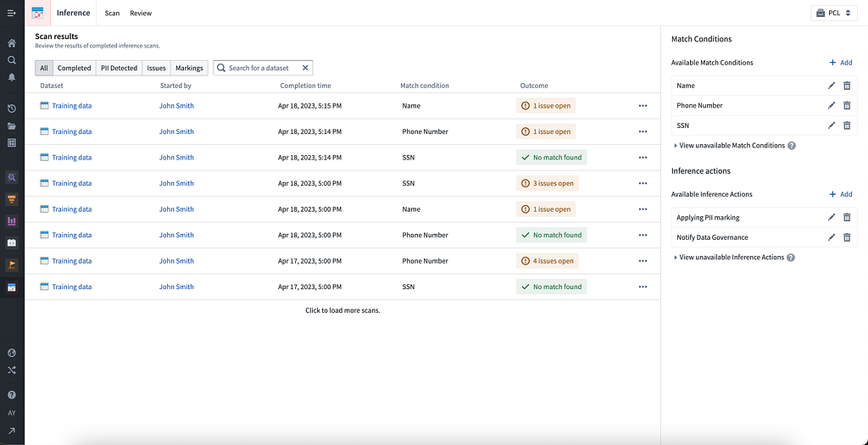Viewport: 868px width, 445px height.
Task: Help icon beside View unavailable Inference Actions
Action: [x=791, y=258]
